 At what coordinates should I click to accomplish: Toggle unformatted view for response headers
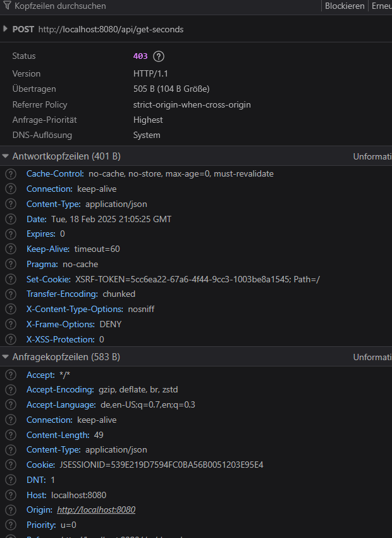click(x=372, y=156)
